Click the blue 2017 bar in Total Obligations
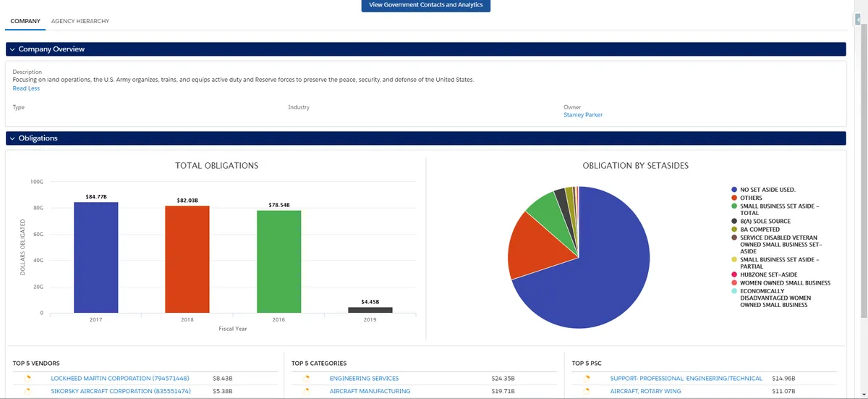Screen dimensions: 868x399 tap(95, 257)
